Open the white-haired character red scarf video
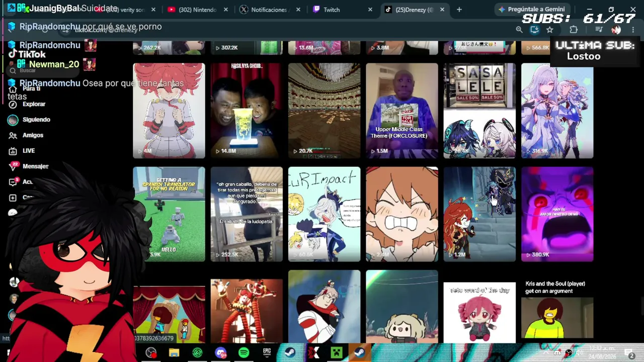Viewport: 644px width, 362px height. pyautogui.click(x=324, y=307)
